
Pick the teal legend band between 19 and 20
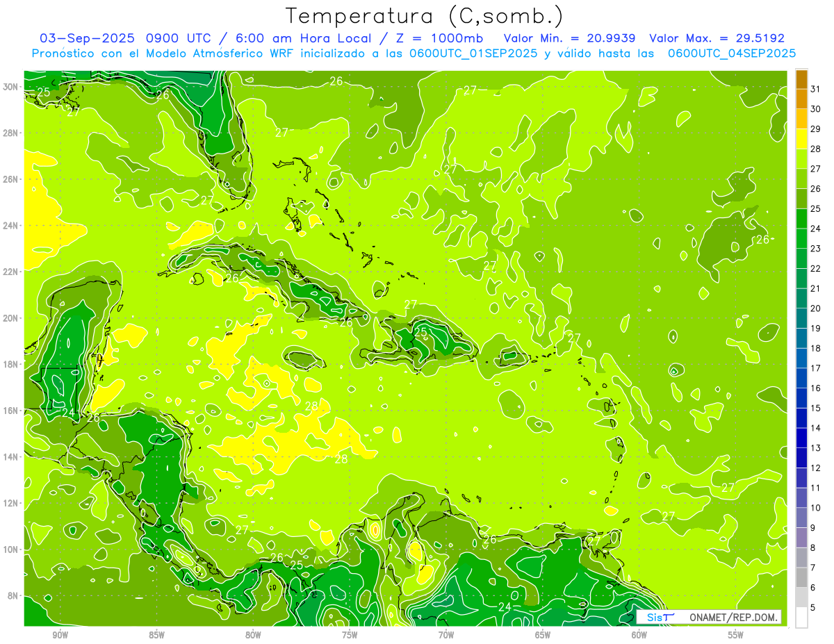(x=801, y=318)
